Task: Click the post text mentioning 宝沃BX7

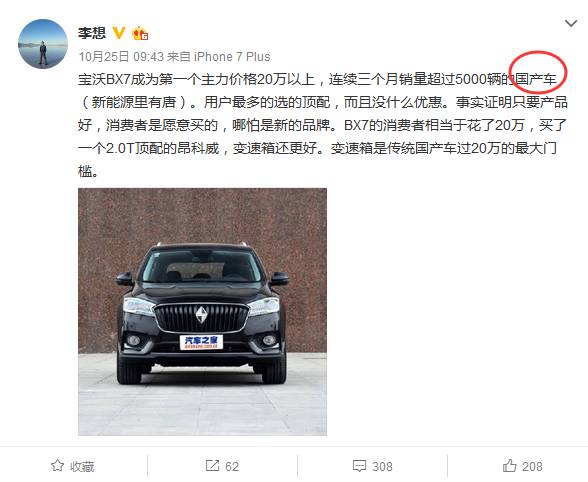Action: point(322,125)
